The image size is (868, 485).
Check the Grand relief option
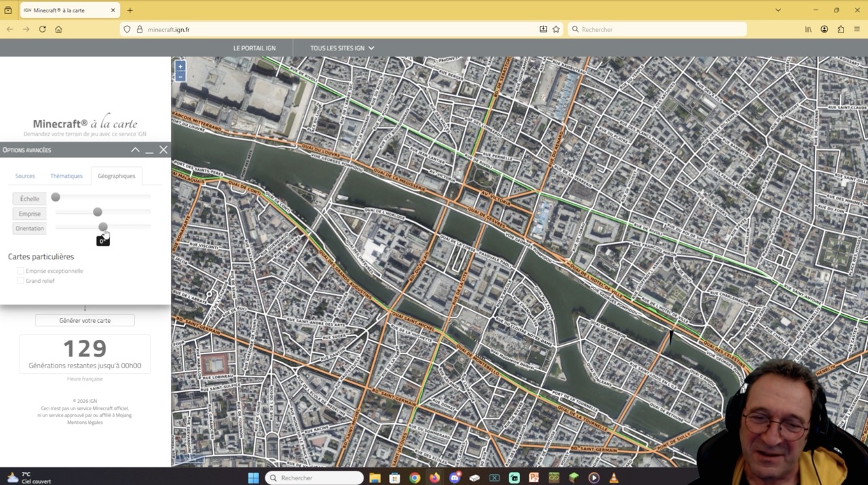20,281
